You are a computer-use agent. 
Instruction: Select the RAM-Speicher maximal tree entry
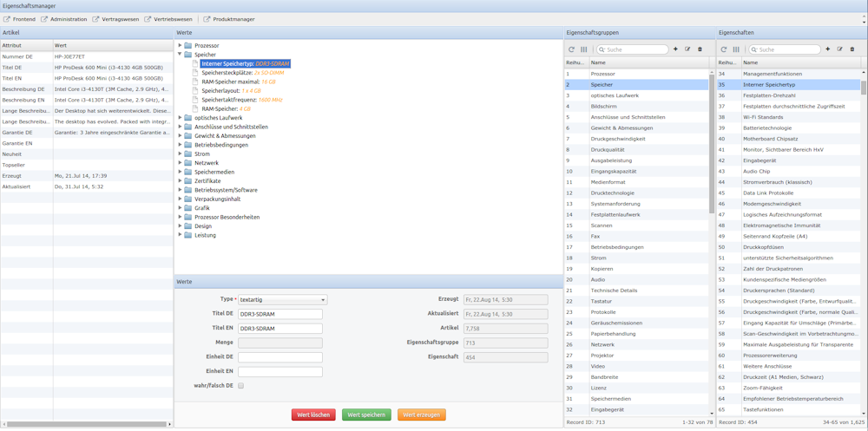click(x=230, y=82)
